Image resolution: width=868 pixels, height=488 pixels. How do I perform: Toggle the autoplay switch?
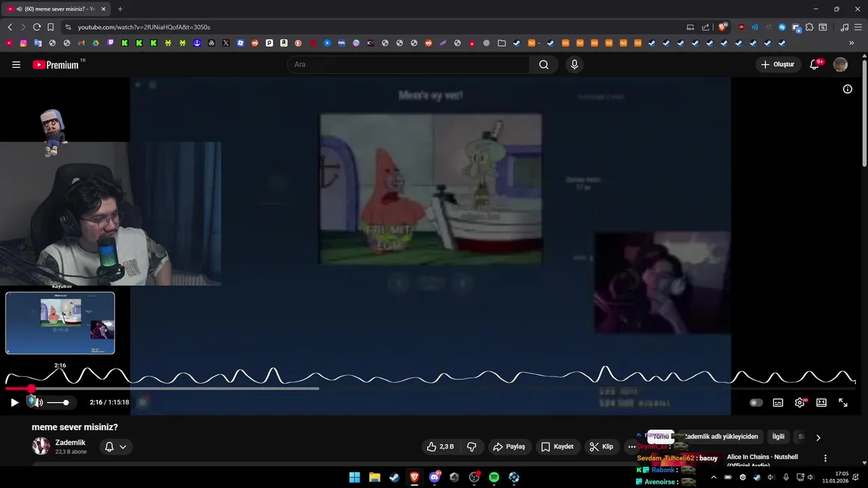[756, 403]
